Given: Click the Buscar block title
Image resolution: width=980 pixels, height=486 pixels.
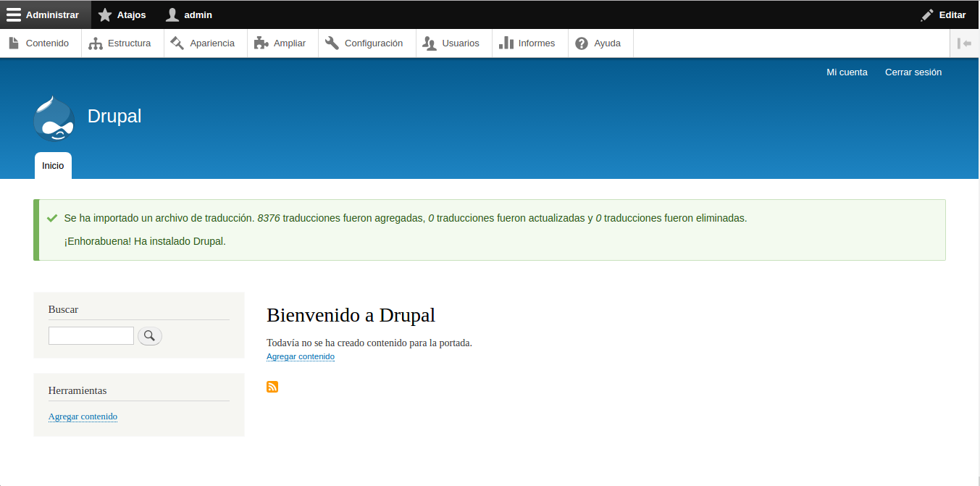Looking at the screenshot, I should coord(63,309).
